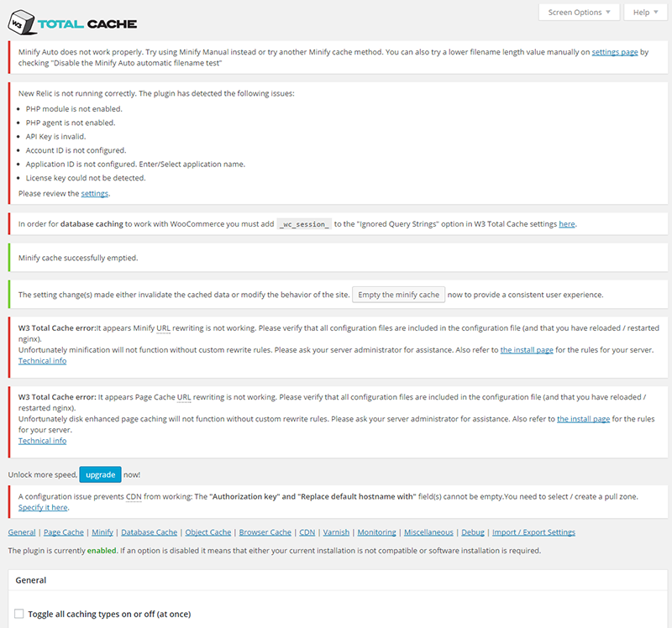
Task: Go to the Object Cache section
Action: pos(208,532)
